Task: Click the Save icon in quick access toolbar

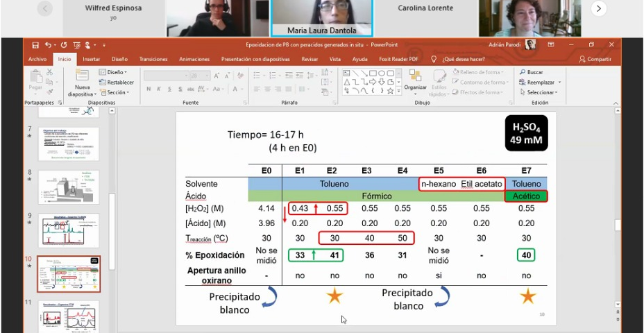Action: click(x=35, y=44)
